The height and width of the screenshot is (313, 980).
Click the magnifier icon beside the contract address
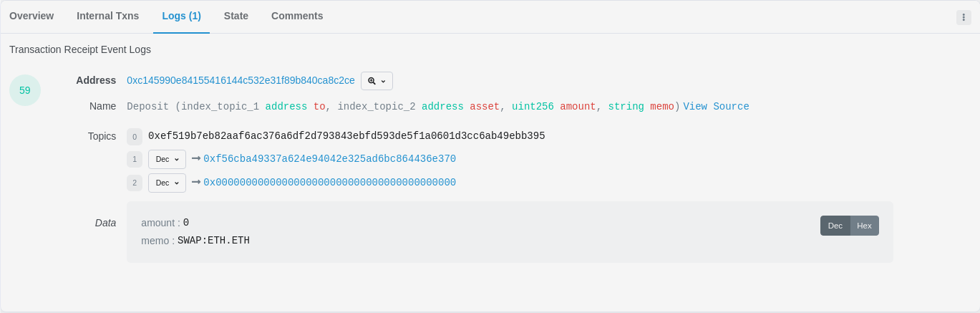tap(372, 81)
